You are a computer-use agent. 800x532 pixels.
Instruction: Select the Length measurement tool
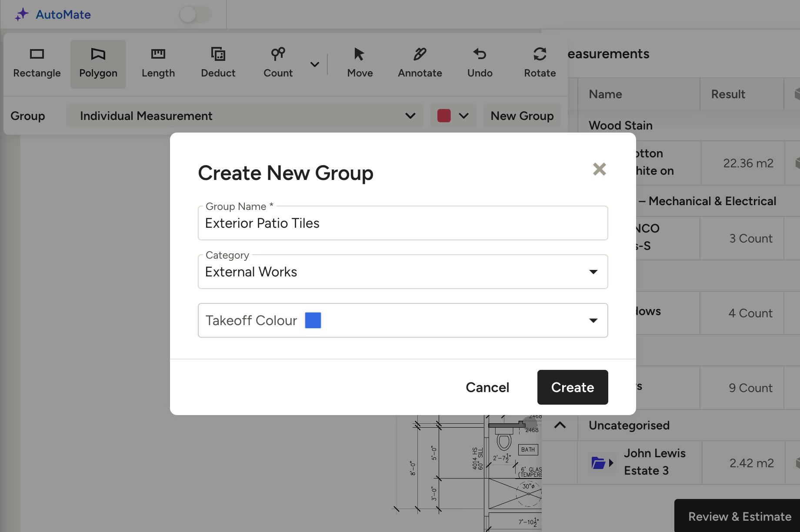(158, 64)
